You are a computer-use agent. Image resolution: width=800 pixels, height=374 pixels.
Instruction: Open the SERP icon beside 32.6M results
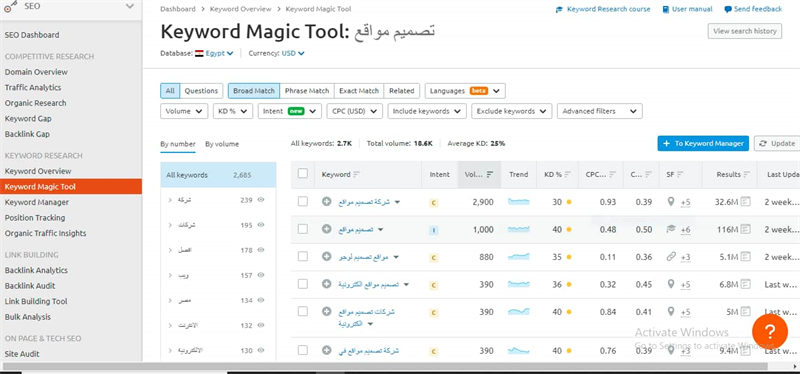[746, 202]
